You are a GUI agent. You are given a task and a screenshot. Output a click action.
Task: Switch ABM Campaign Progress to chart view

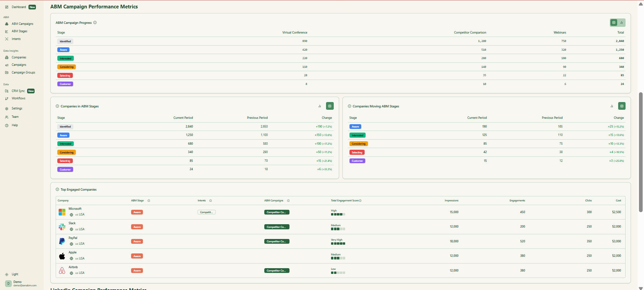[x=622, y=22]
